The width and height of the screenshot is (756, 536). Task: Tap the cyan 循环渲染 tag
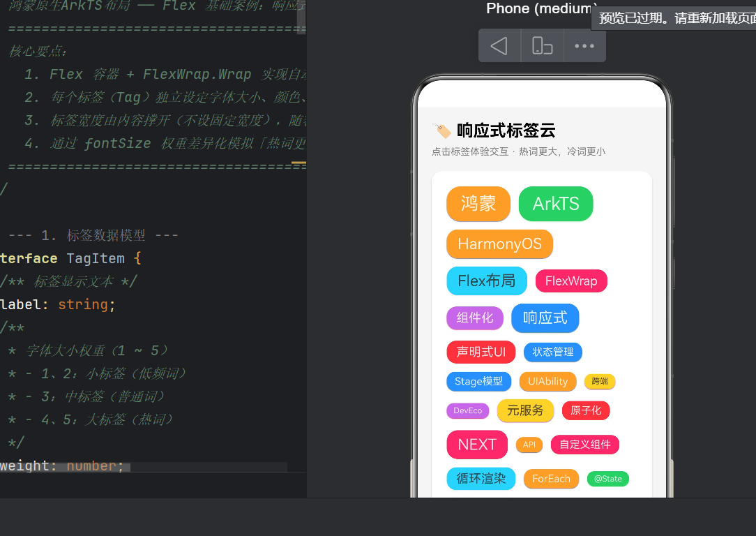[481, 479]
